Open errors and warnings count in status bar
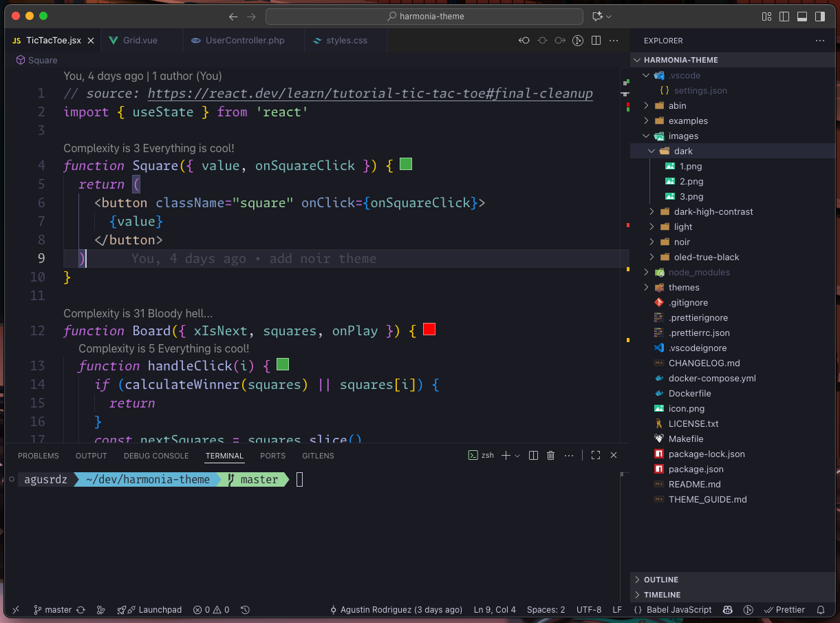The width and height of the screenshot is (840, 623). click(211, 610)
